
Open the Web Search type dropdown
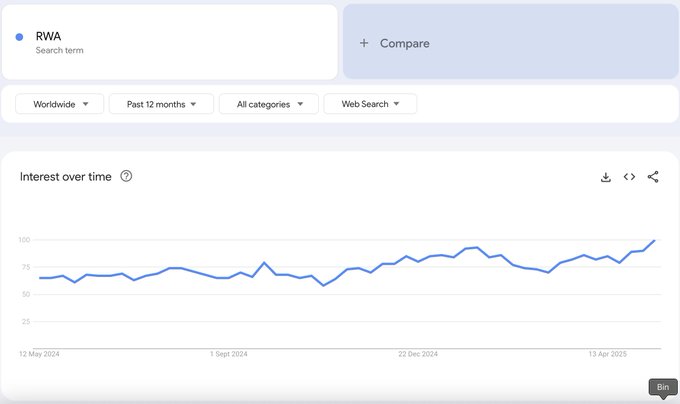click(370, 104)
